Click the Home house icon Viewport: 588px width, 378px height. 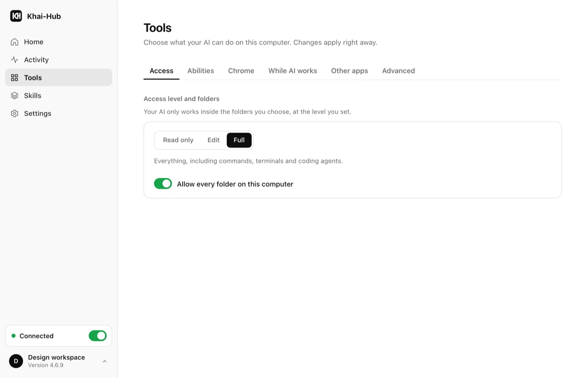(x=15, y=42)
